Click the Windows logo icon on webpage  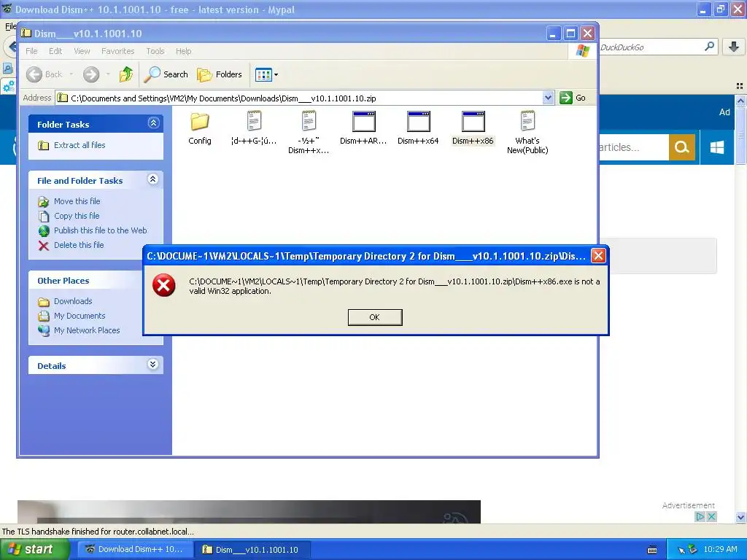click(x=717, y=147)
